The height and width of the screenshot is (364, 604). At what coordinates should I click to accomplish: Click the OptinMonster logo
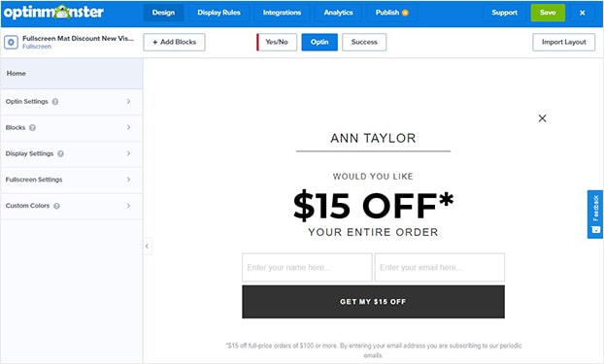pos(53,13)
